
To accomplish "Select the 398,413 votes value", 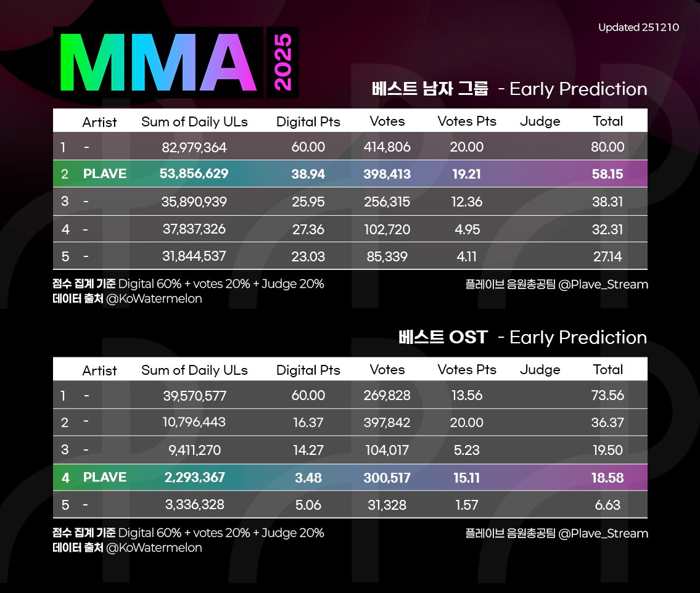I will click(387, 174).
